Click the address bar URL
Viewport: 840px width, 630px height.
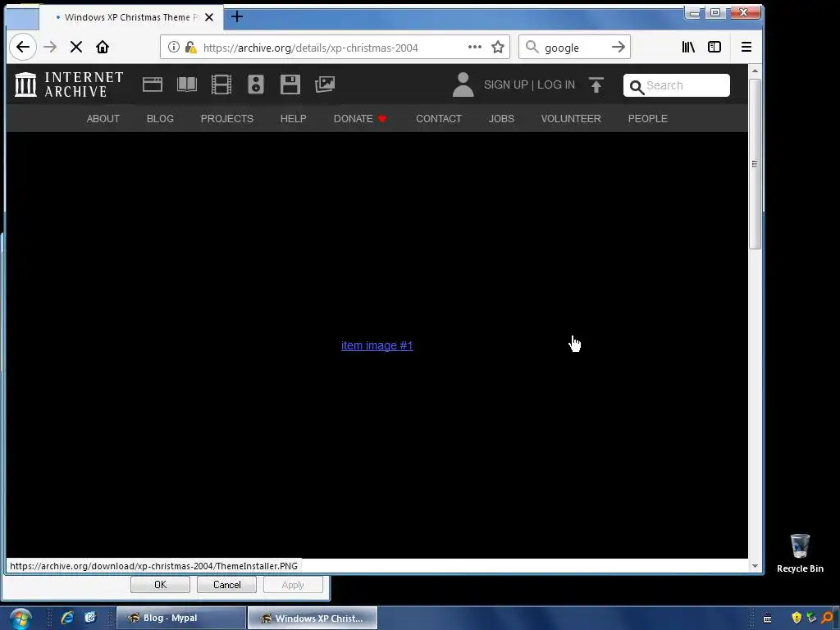tap(310, 48)
